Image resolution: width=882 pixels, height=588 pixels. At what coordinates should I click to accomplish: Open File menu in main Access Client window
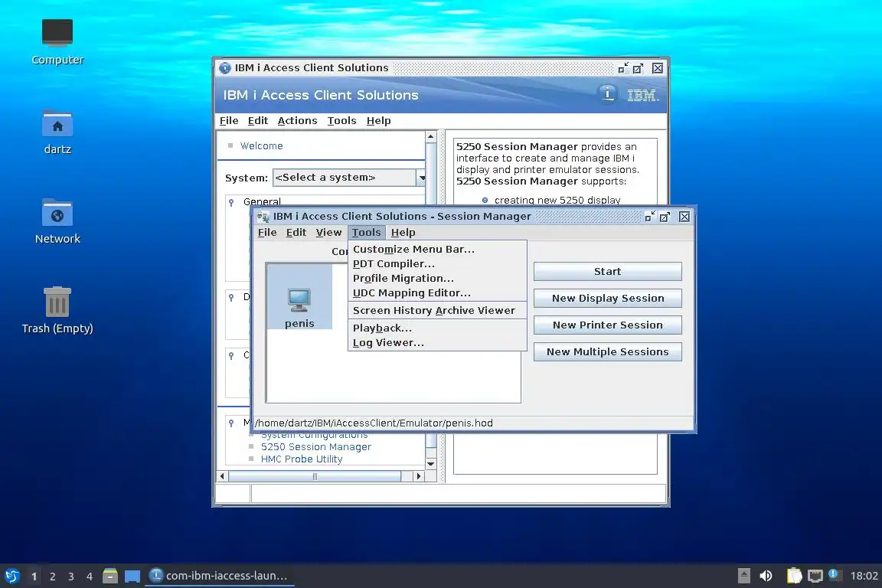pos(229,120)
